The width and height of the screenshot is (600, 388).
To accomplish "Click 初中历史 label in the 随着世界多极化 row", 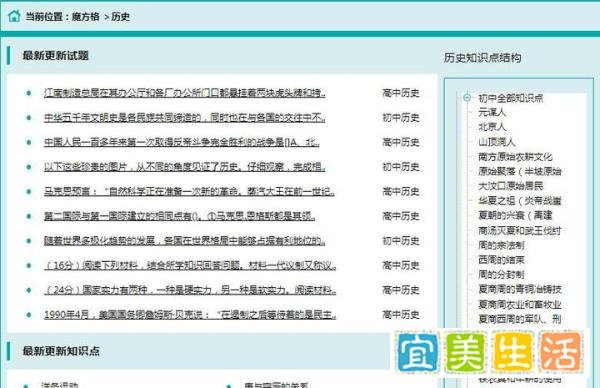I will [401, 241].
